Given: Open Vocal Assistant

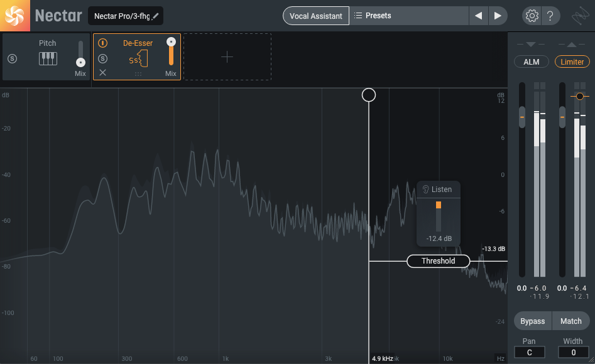Looking at the screenshot, I should tap(315, 16).
